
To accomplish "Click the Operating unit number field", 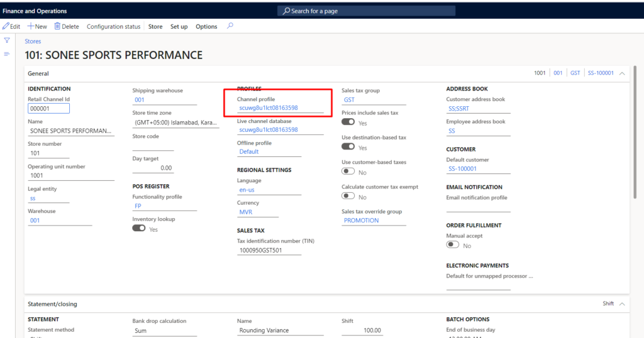I will 71,175.
